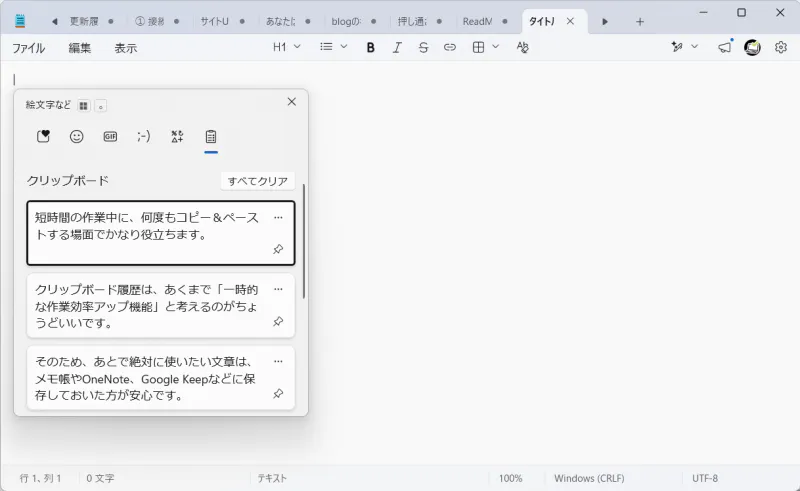This screenshot has height=491, width=800.
Task: Paste the 短時間の作業中に clipboard entry
Action: tap(161, 233)
